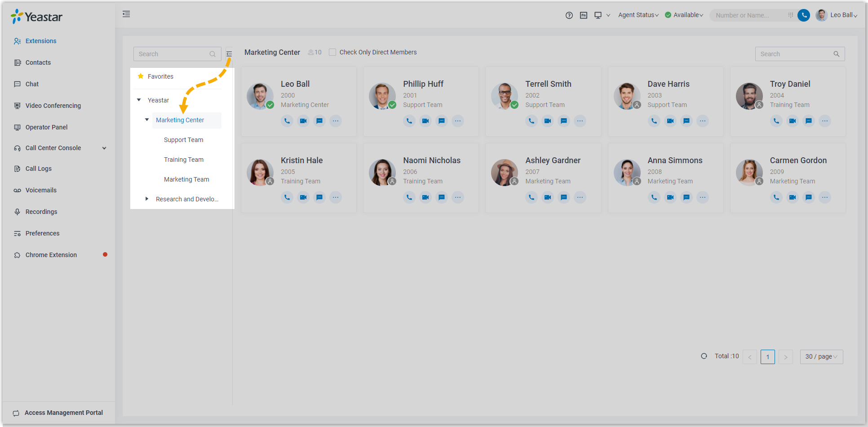Select Favorites in the tree
868x427 pixels.
point(160,76)
